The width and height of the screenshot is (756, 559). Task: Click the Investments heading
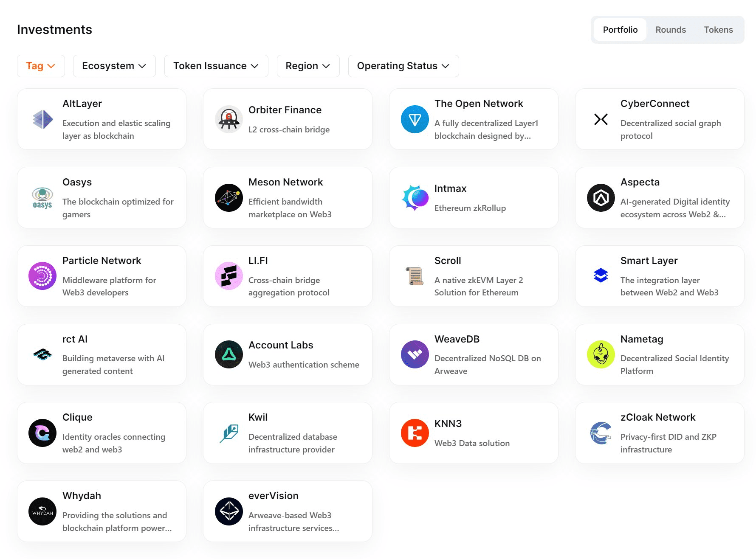pyautogui.click(x=54, y=30)
